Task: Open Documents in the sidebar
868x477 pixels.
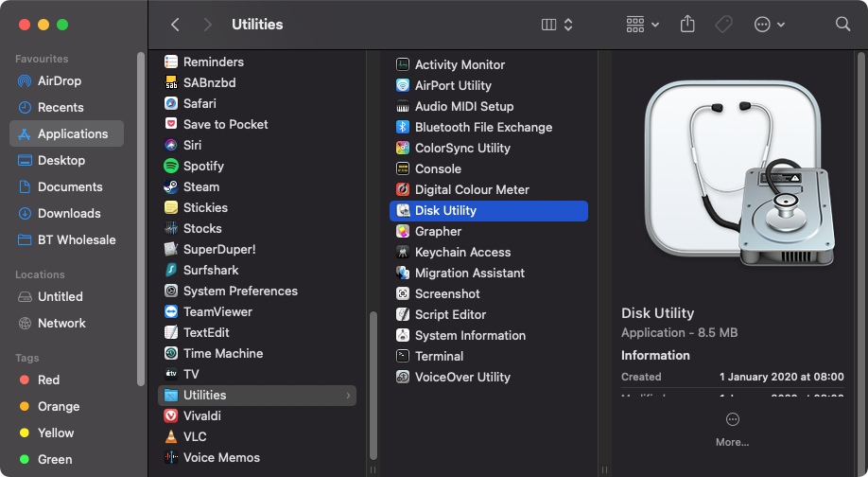Action: 66,186
